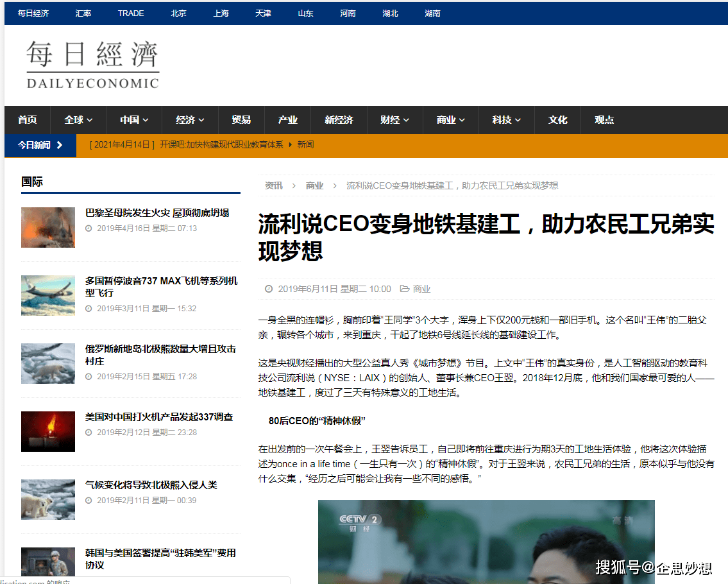Image resolution: width=728 pixels, height=584 pixels.
Task: Select 湖北 in the top region bar
Action: tap(391, 13)
